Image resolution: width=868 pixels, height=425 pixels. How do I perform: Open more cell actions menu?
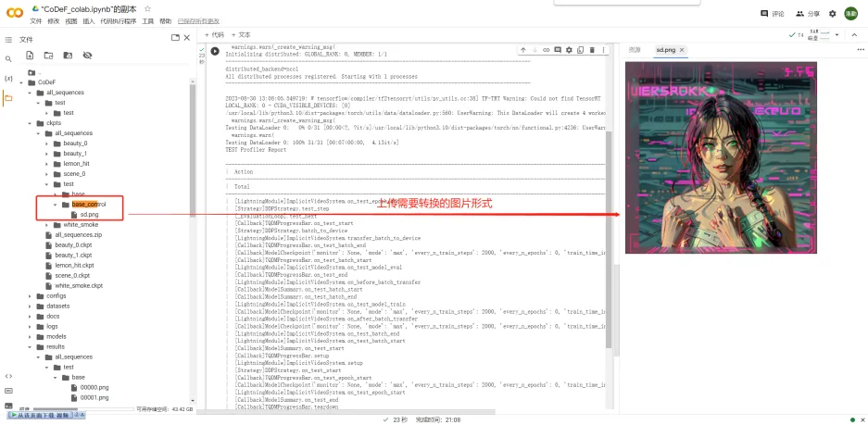click(x=603, y=50)
